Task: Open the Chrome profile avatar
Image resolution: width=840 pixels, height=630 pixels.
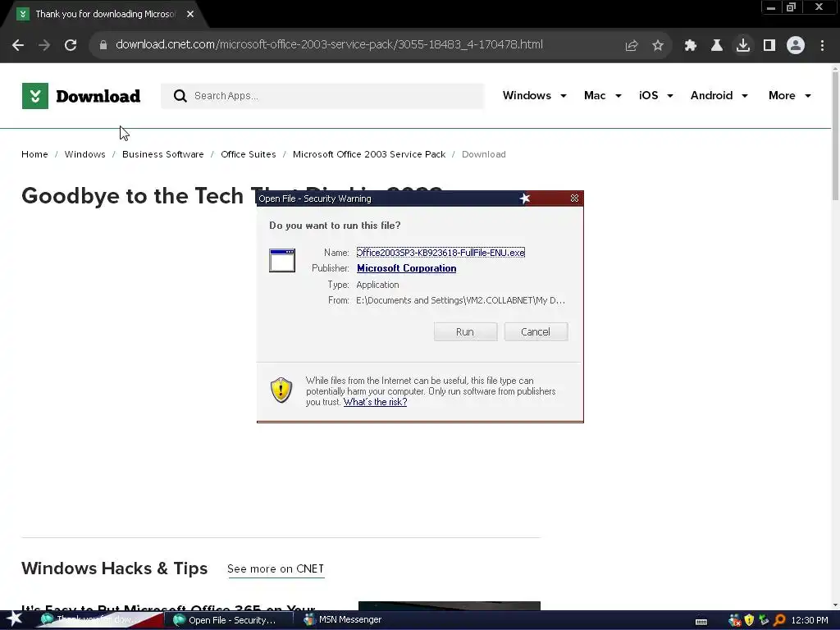Action: tap(796, 45)
